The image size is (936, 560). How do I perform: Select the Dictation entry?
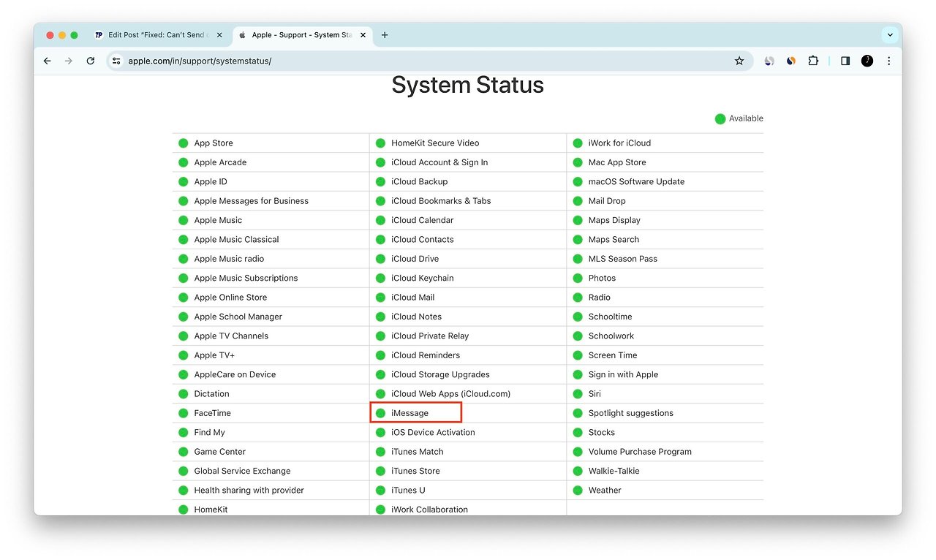pos(271,394)
